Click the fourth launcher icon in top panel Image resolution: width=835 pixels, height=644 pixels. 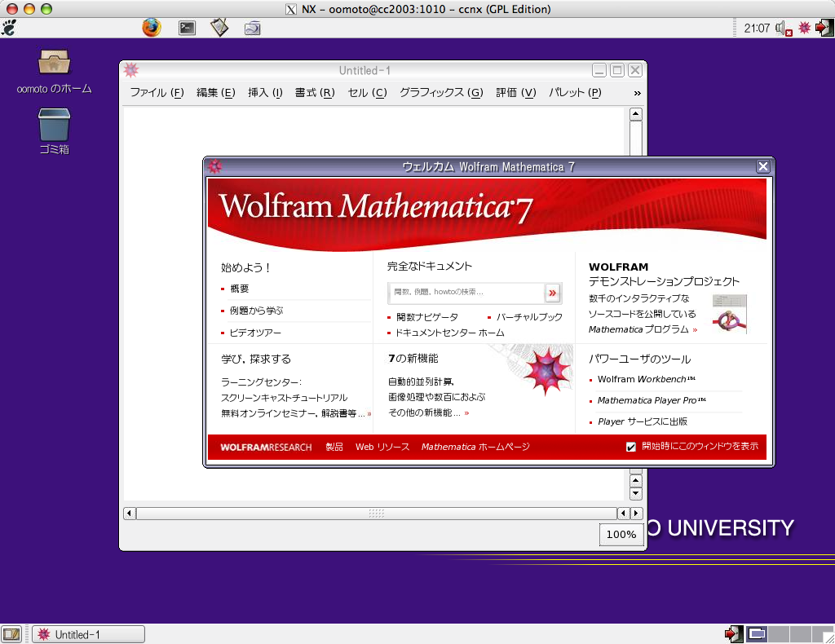coord(253,28)
